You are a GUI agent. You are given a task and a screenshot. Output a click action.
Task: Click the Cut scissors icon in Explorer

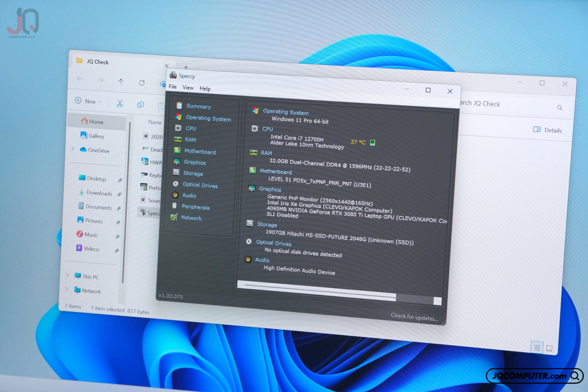coord(120,103)
